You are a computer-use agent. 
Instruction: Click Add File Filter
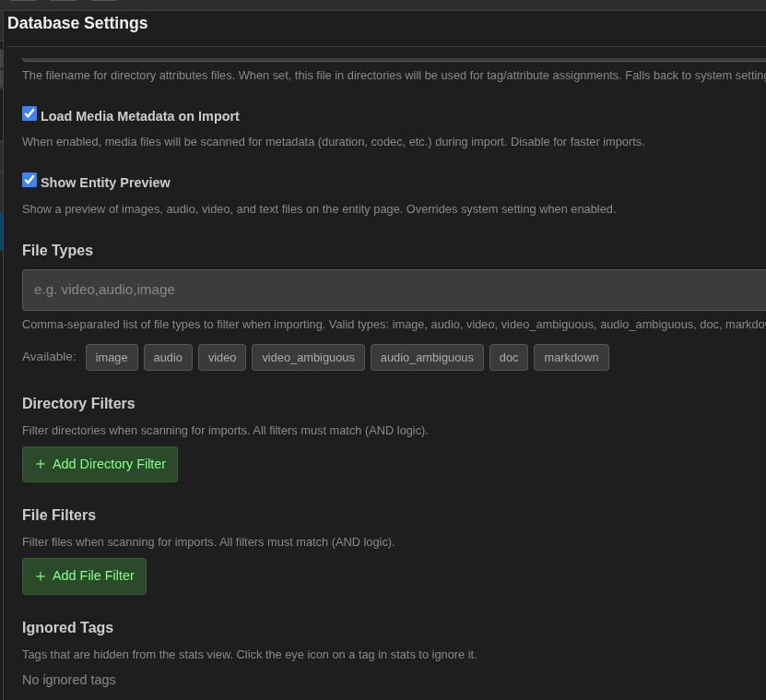(x=84, y=575)
